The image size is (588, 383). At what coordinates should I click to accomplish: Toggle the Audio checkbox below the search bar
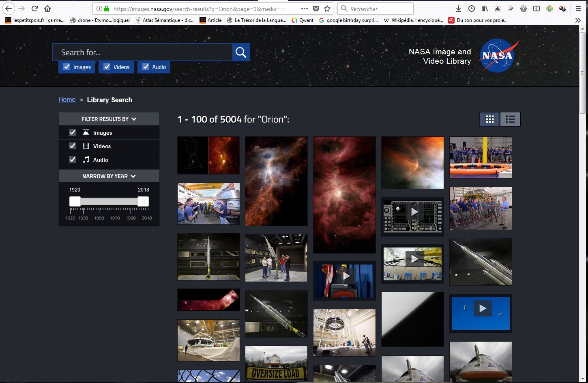point(146,67)
